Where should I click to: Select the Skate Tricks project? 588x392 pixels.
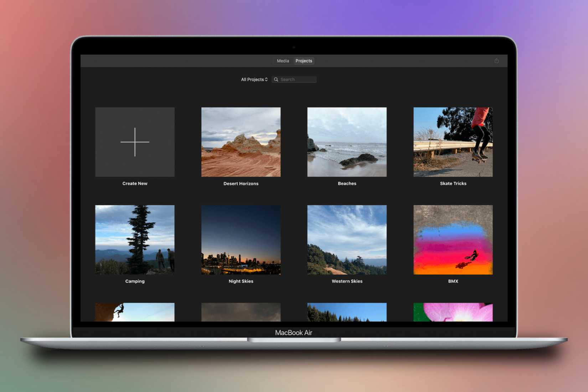click(x=453, y=142)
